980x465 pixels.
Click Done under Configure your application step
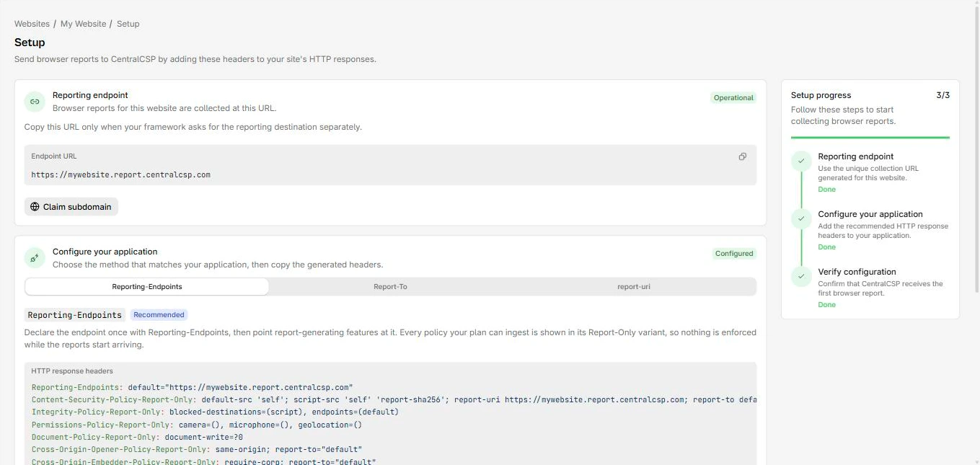click(x=826, y=247)
